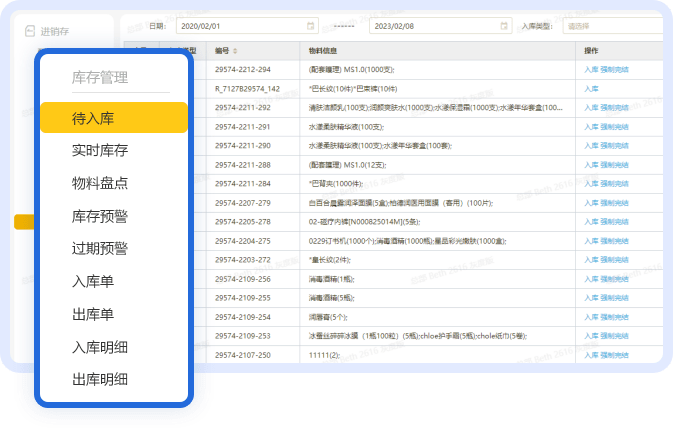Go to 物料盘点 menu item
673x438 pixels.
click(100, 183)
